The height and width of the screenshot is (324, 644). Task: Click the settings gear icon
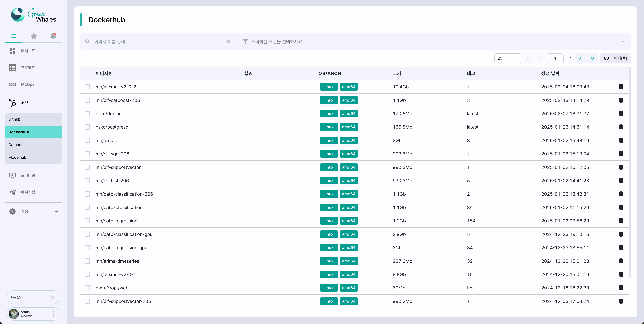tap(13, 212)
